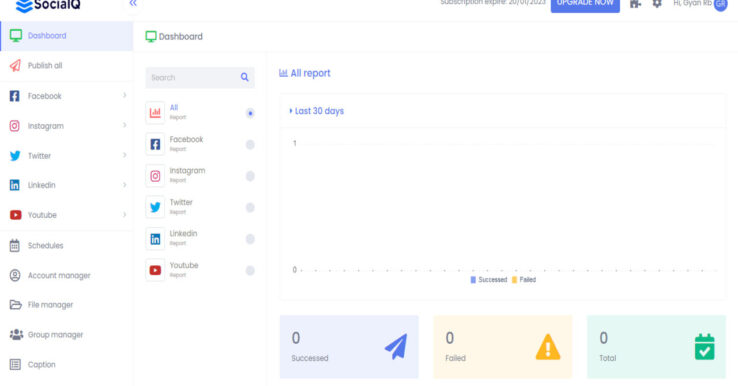Image resolution: width=738 pixels, height=386 pixels.
Task: Click the puzzle plugin icon in header
Action: tap(635, 3)
